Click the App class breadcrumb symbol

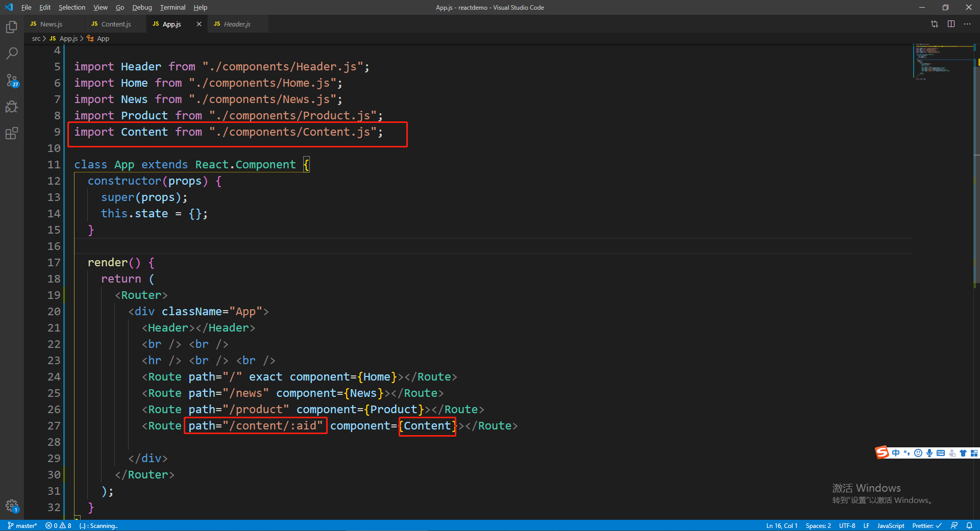(98, 38)
